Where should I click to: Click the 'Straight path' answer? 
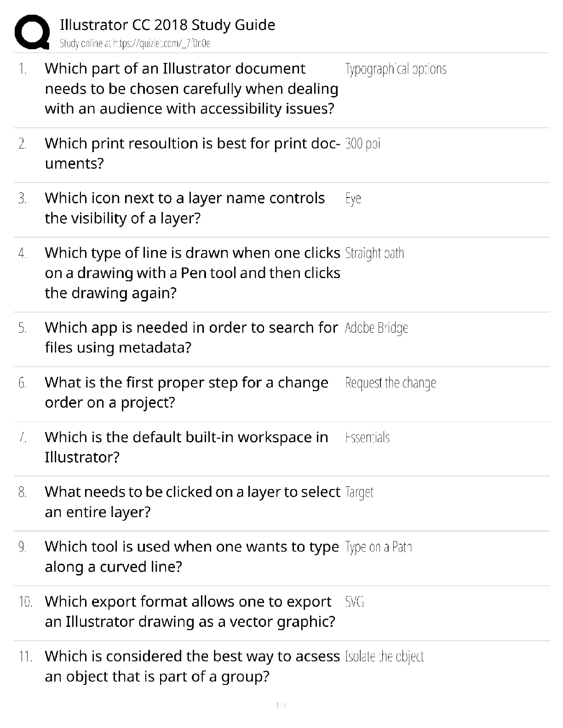374,253
